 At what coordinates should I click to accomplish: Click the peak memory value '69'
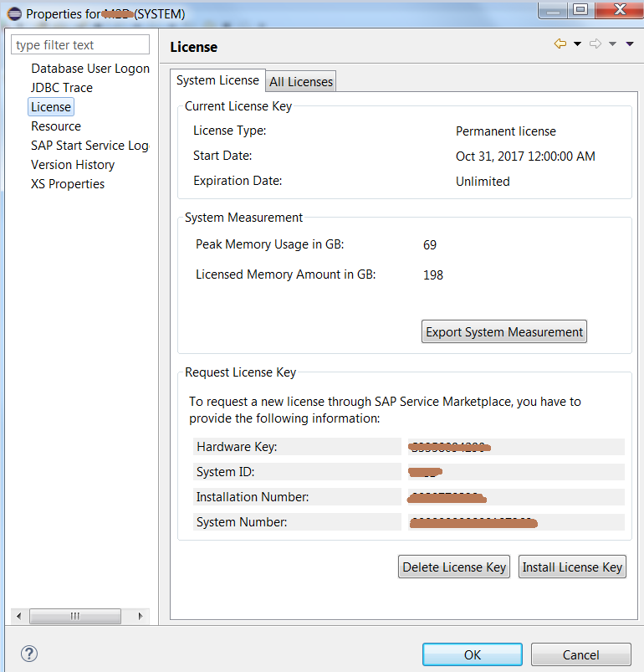tap(430, 245)
